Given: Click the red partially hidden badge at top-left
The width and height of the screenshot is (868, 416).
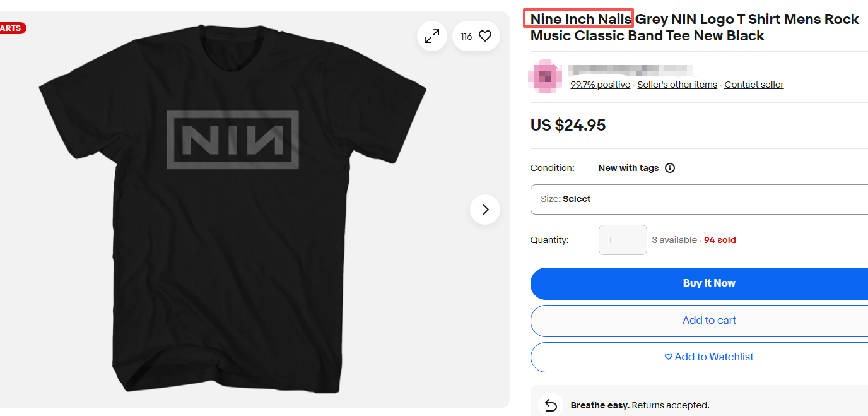Looking at the screenshot, I should (x=11, y=28).
